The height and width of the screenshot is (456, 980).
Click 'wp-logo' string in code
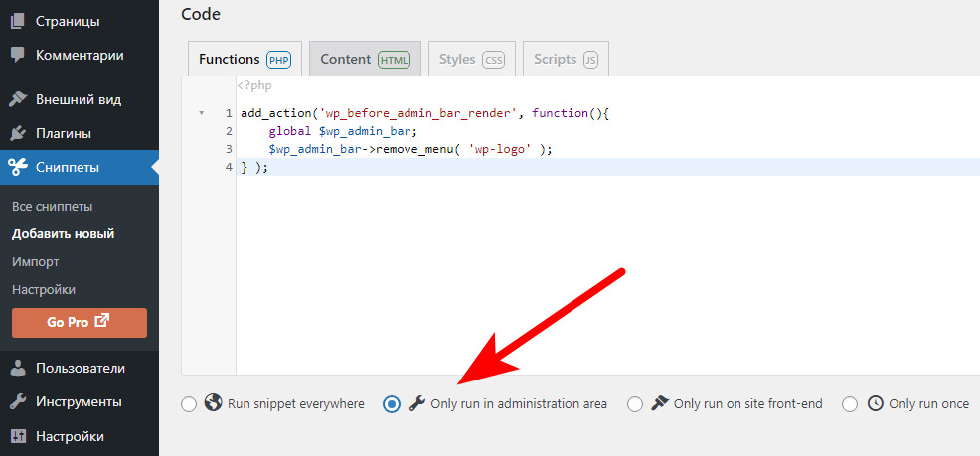click(x=501, y=149)
